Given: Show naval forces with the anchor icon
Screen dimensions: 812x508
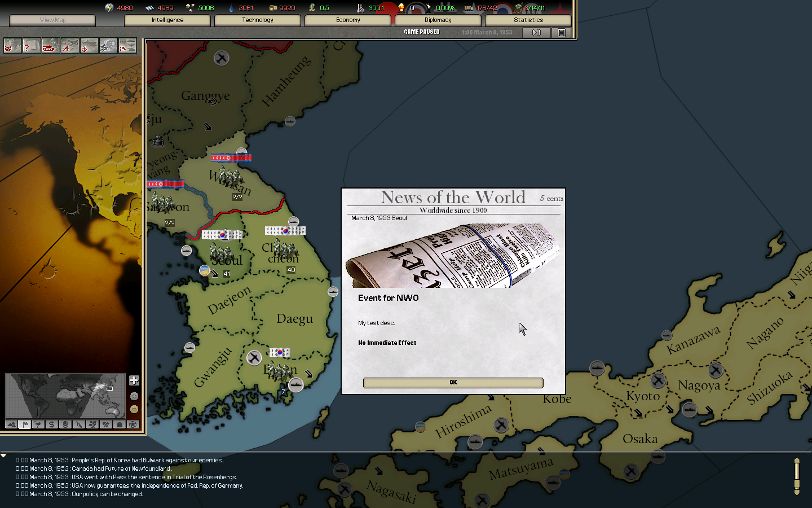Looking at the screenshot, I should click(x=89, y=46).
